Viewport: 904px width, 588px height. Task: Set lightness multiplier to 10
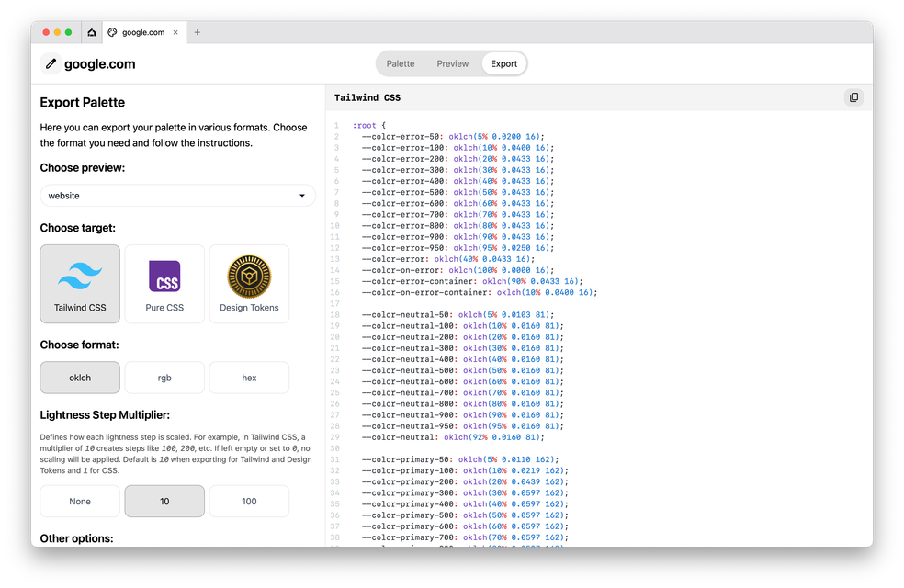coord(164,502)
